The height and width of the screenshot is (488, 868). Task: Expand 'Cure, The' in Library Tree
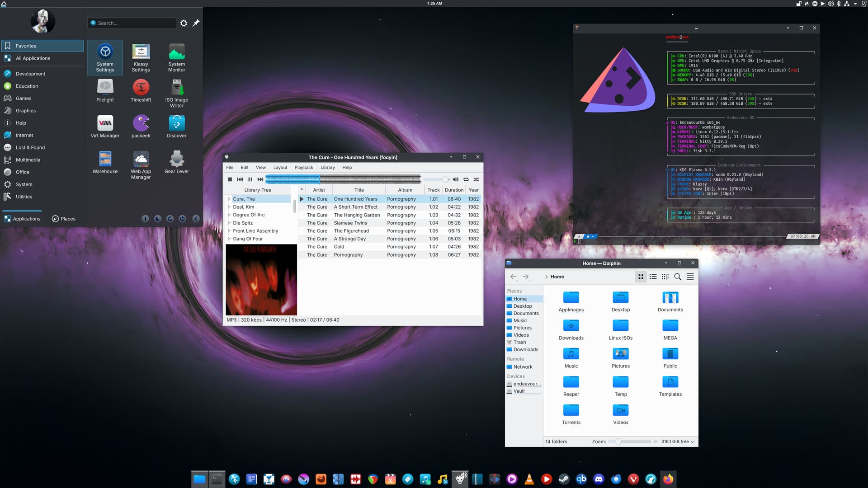coord(229,199)
